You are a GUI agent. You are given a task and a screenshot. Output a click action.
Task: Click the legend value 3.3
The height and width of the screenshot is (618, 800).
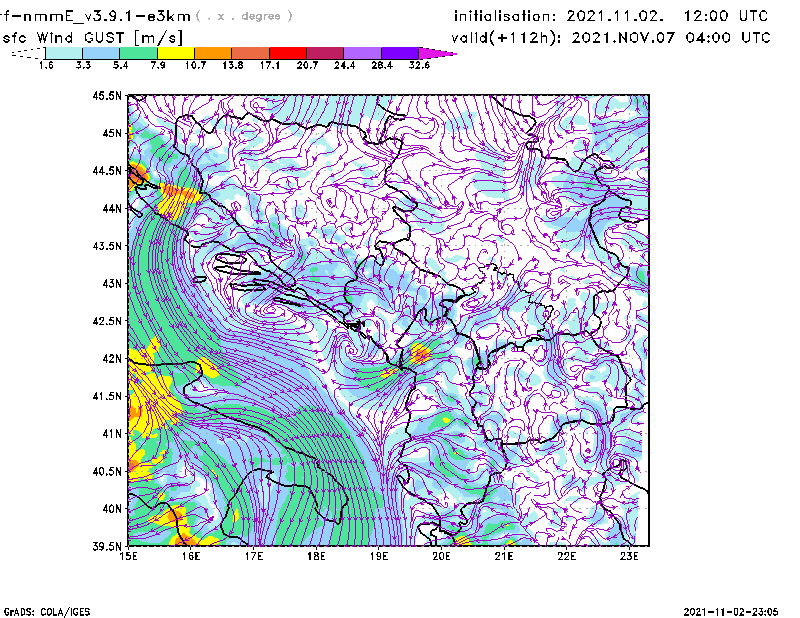[83, 65]
